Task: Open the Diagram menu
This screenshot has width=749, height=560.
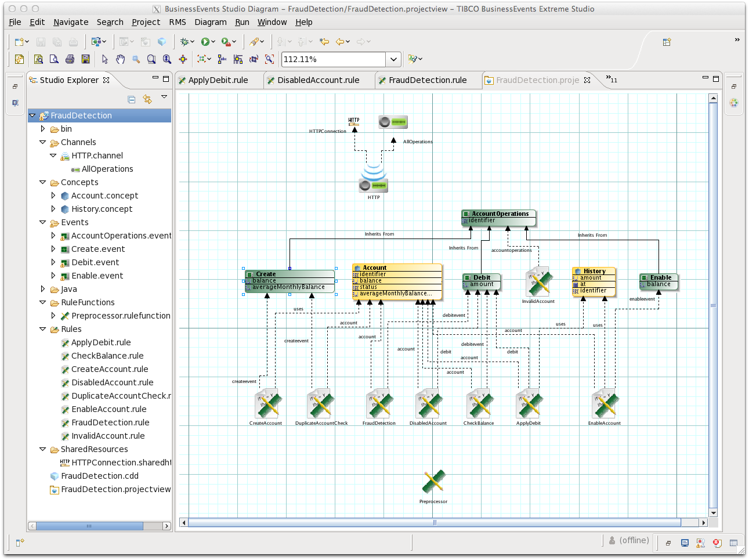Action: [211, 22]
